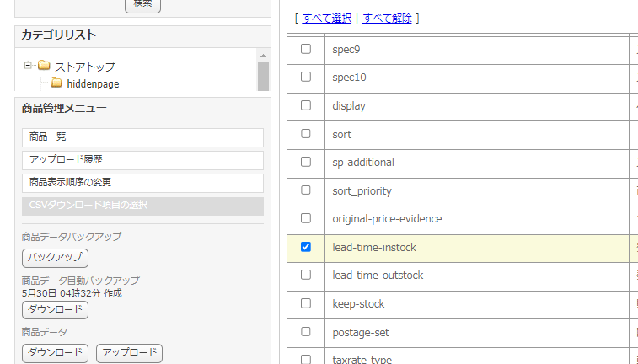This screenshot has height=364, width=638.
Task: Open アップロード履歴 menu item
Action: 142,160
